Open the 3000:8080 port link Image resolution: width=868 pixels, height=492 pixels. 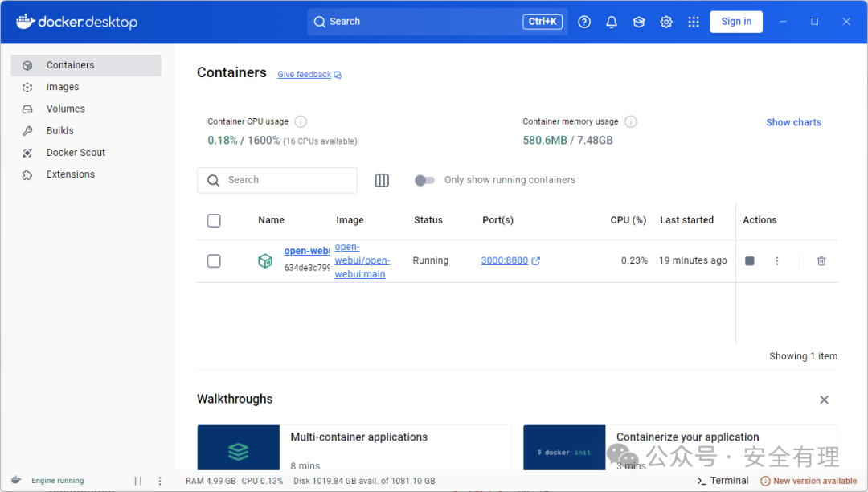(x=504, y=260)
